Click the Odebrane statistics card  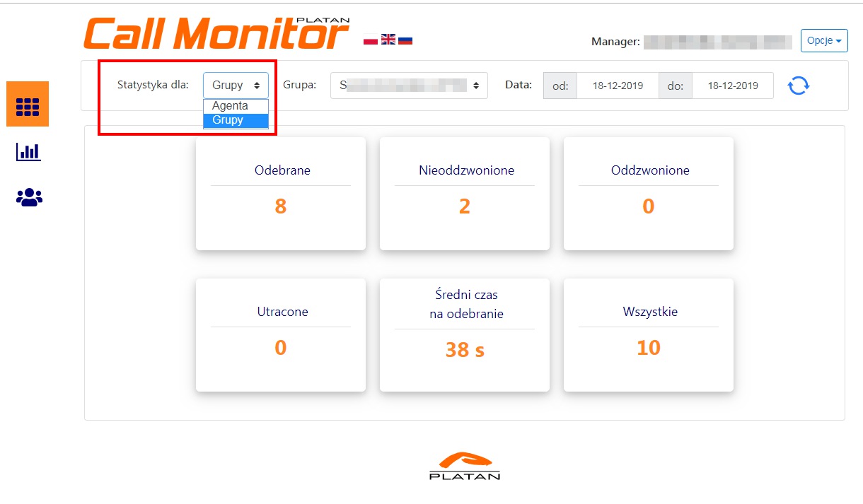pos(281,193)
